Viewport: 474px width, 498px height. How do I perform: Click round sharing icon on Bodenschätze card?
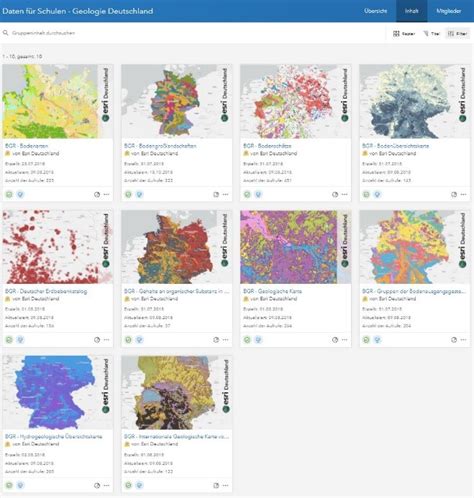[335, 194]
